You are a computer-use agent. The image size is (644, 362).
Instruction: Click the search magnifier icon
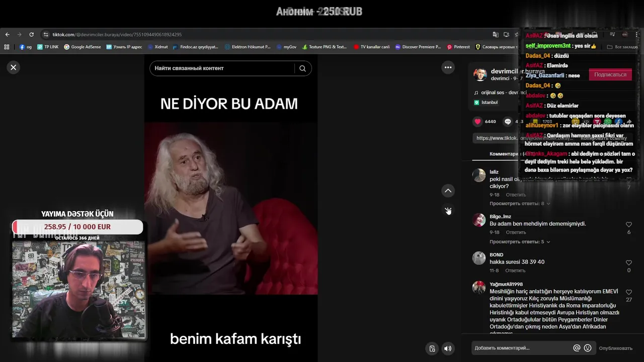point(302,68)
